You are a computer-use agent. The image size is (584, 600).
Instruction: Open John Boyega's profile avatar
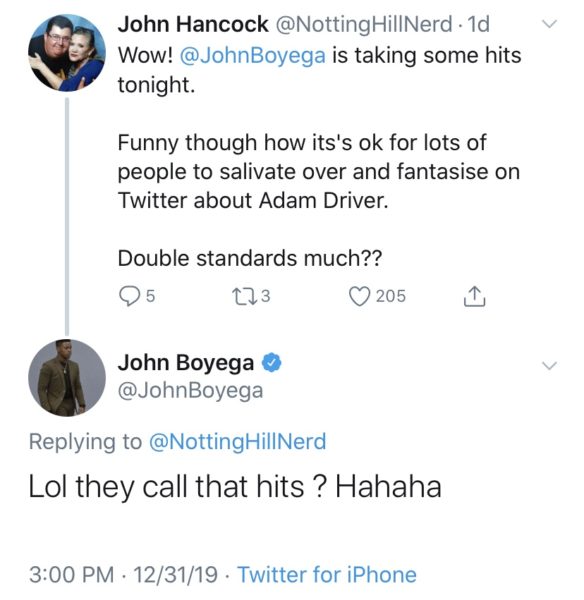point(67,378)
